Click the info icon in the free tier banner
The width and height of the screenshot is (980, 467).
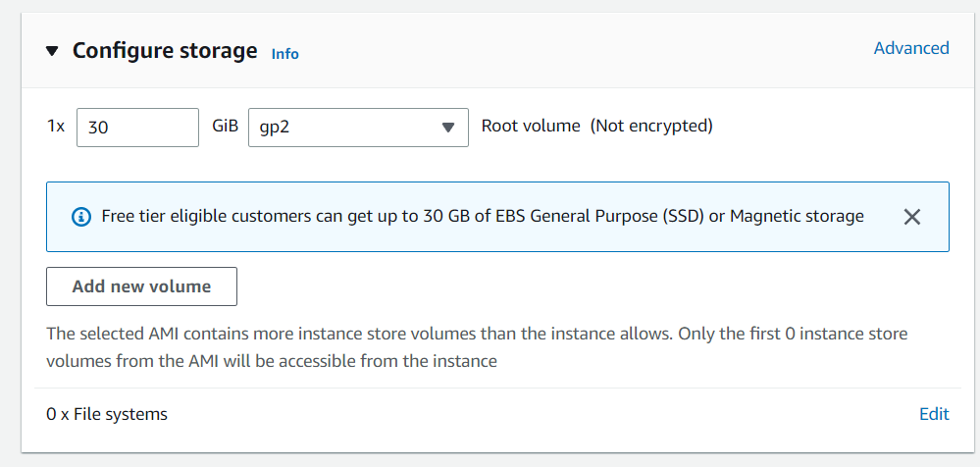82,217
